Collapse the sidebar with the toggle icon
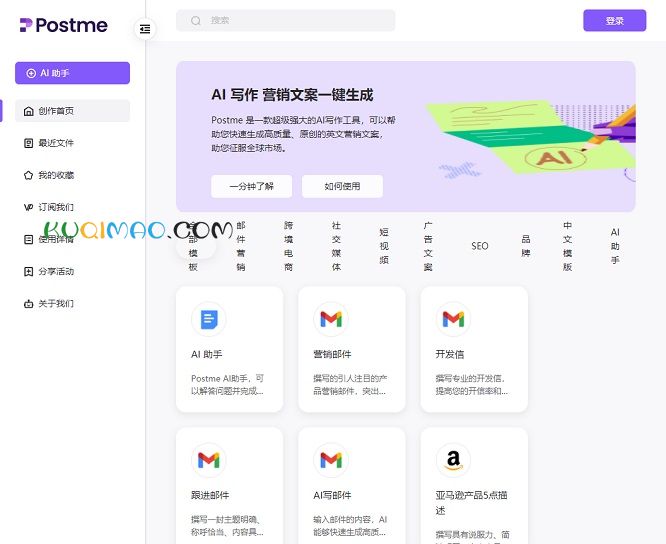 (x=145, y=29)
